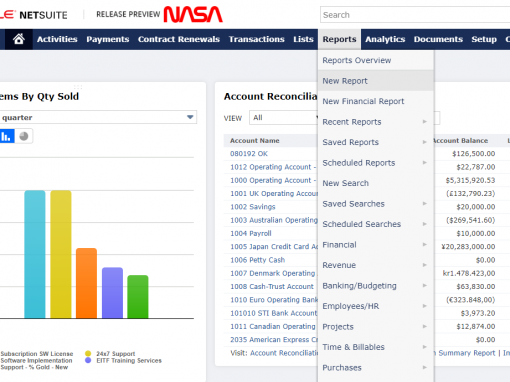This screenshot has height=382, width=510.
Task: Open the Documents menu
Action: tap(438, 39)
